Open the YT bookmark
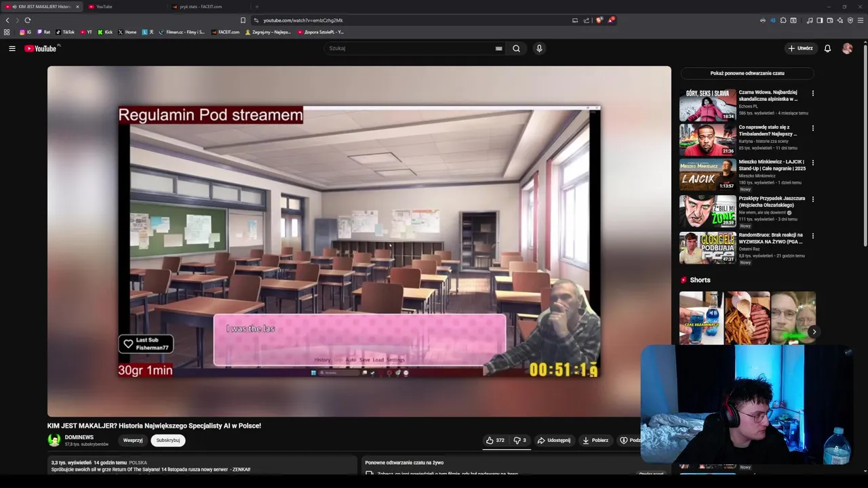The image size is (868, 488). [86, 32]
